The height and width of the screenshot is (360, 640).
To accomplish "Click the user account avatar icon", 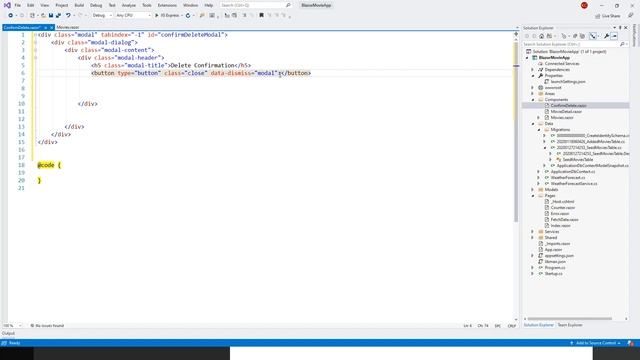I will pos(584,5).
